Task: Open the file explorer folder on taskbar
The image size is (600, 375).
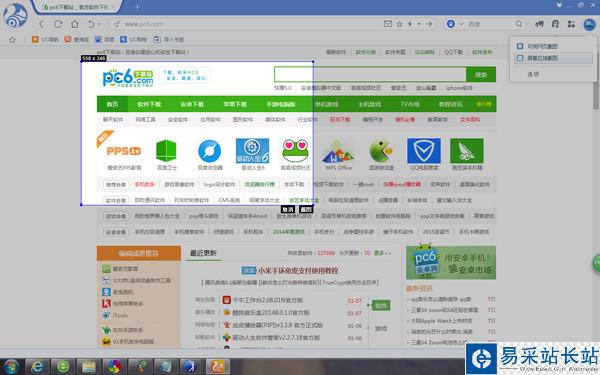Action: pyautogui.click(x=89, y=366)
